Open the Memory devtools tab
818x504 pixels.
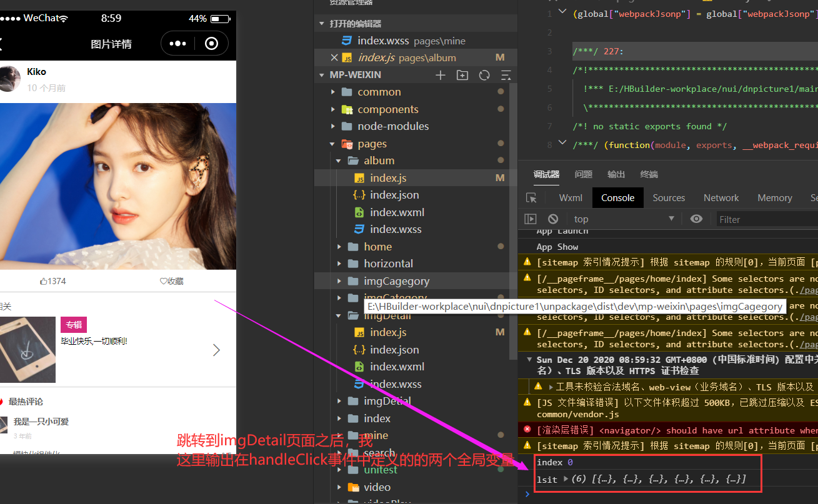[x=774, y=198]
